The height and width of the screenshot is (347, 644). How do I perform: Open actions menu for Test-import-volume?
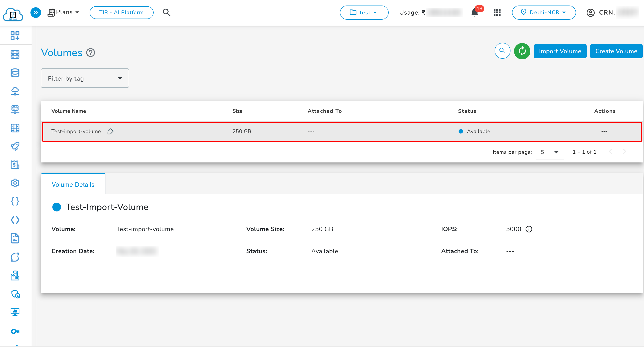(x=604, y=131)
